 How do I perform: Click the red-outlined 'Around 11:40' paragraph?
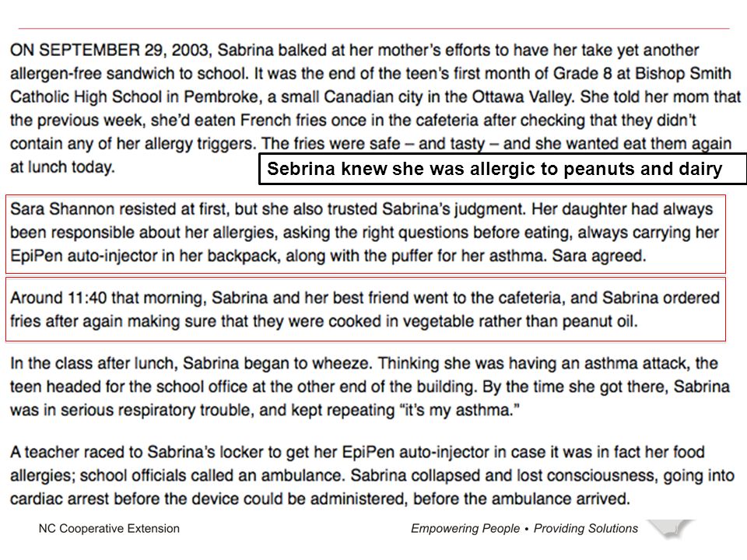pos(366,309)
